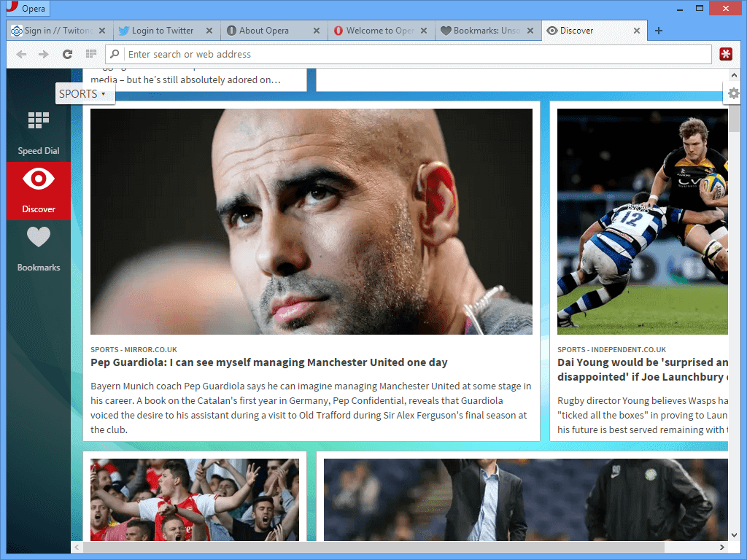Reload the page with the refresh icon
Viewport: 747px width, 560px height.
(67, 54)
